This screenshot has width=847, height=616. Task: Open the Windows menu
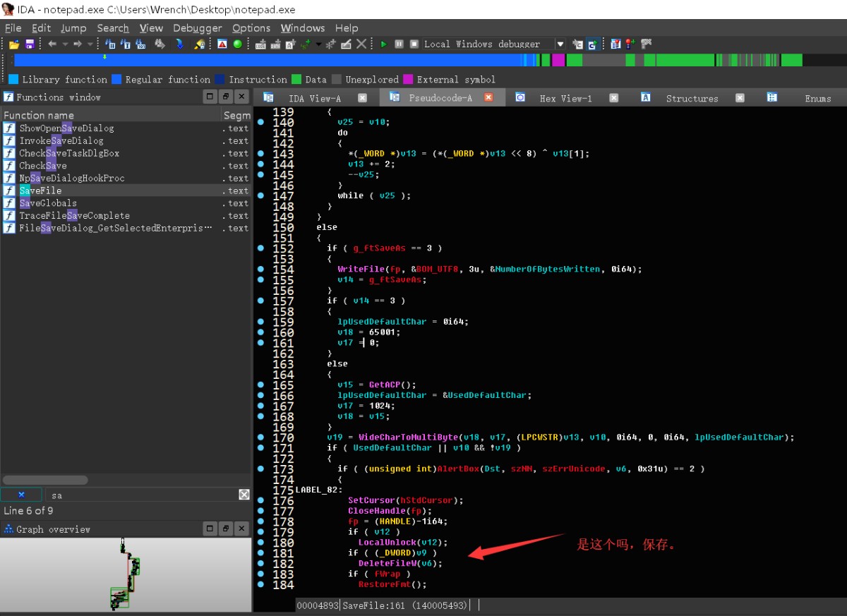pyautogui.click(x=303, y=28)
